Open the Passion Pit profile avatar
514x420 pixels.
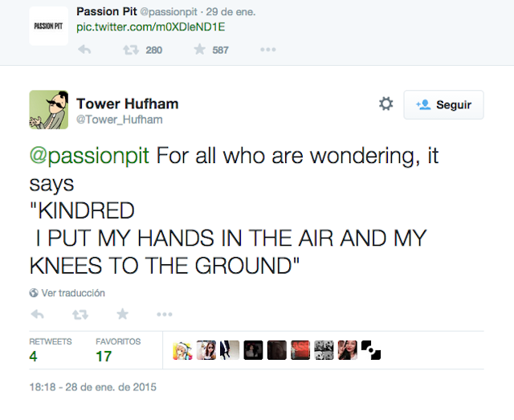48,26
